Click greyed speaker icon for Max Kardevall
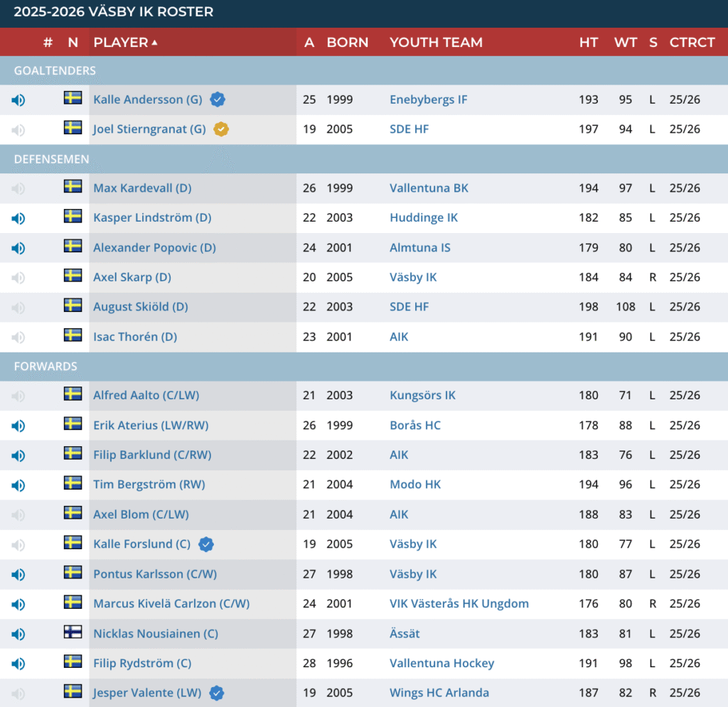 tap(18, 189)
